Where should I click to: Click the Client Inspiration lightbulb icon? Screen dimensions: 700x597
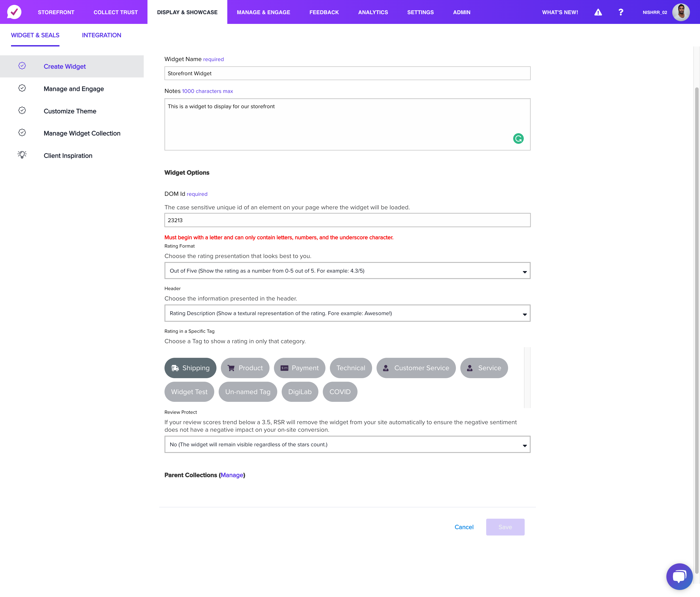click(22, 155)
